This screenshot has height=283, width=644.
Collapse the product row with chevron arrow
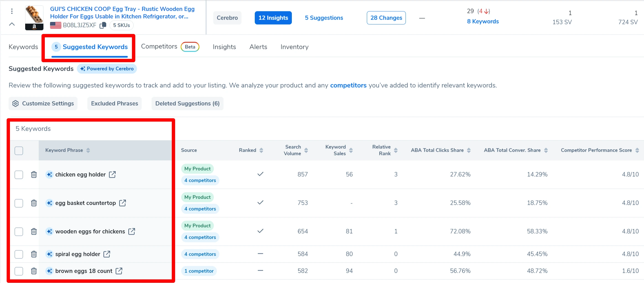click(x=12, y=24)
